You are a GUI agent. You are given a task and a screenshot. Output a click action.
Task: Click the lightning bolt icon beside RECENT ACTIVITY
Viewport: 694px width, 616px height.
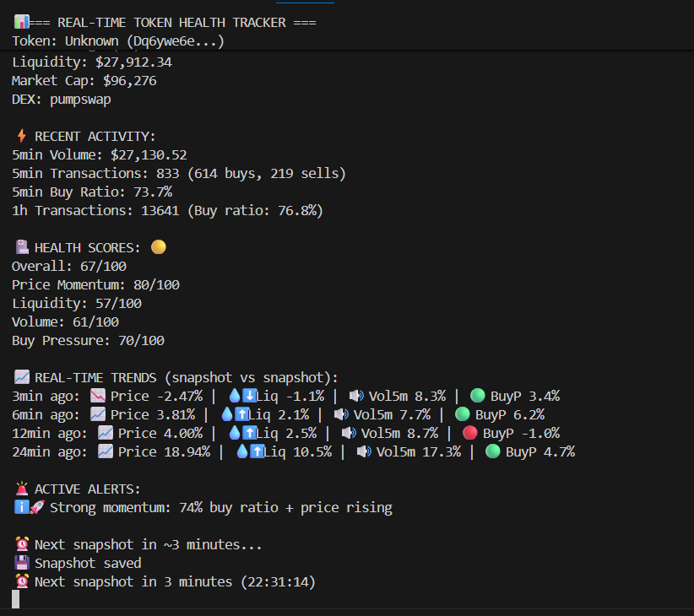(21, 136)
